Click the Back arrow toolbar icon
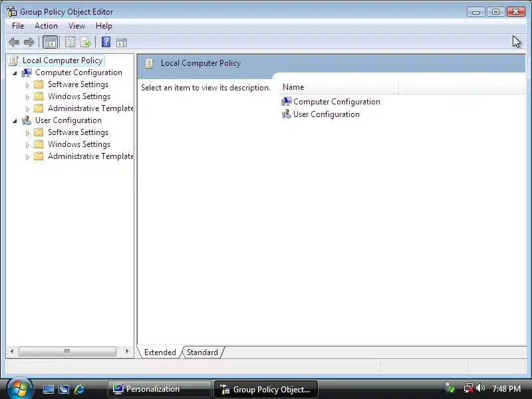 coord(14,43)
